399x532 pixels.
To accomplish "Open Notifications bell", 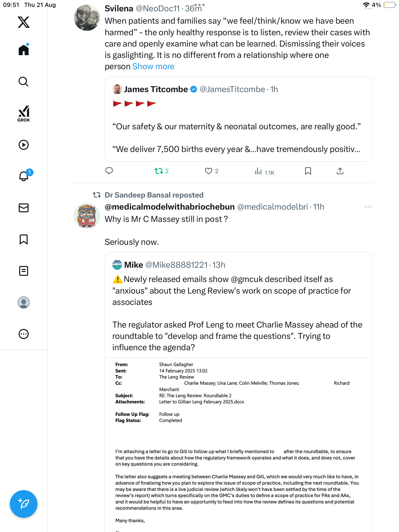I will (x=24, y=176).
